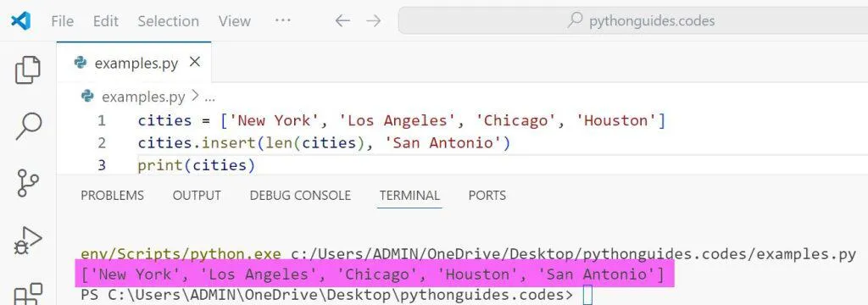The width and height of the screenshot is (868, 305).
Task: Click line number 1 in gutter
Action: click(x=102, y=120)
